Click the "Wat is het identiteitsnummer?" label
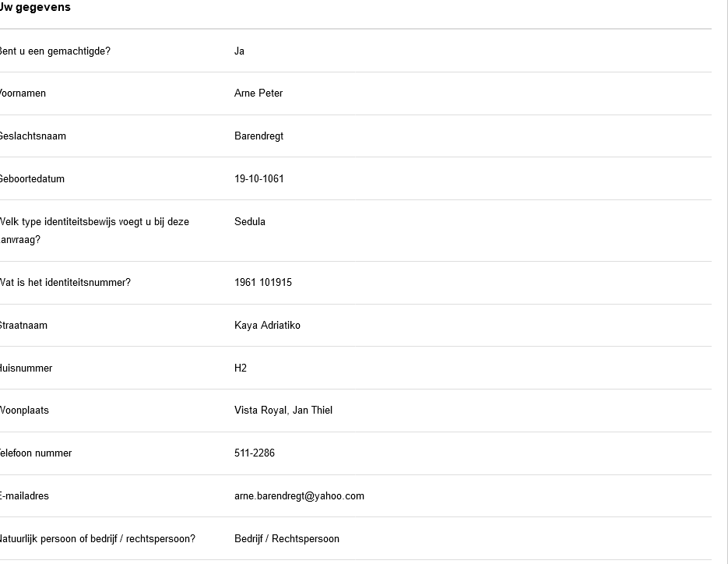Viewport: 728px width, 564px height. click(65, 283)
